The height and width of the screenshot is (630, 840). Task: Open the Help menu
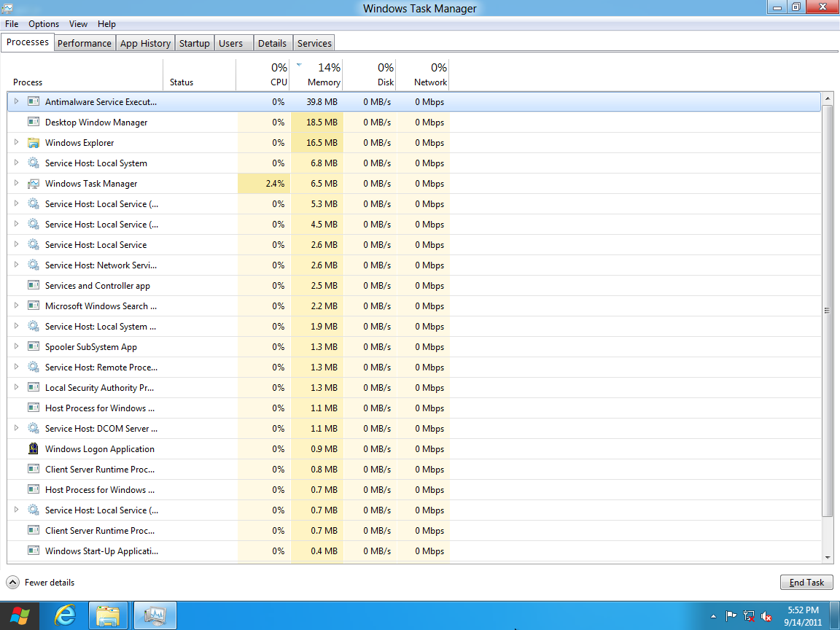pyautogui.click(x=106, y=23)
